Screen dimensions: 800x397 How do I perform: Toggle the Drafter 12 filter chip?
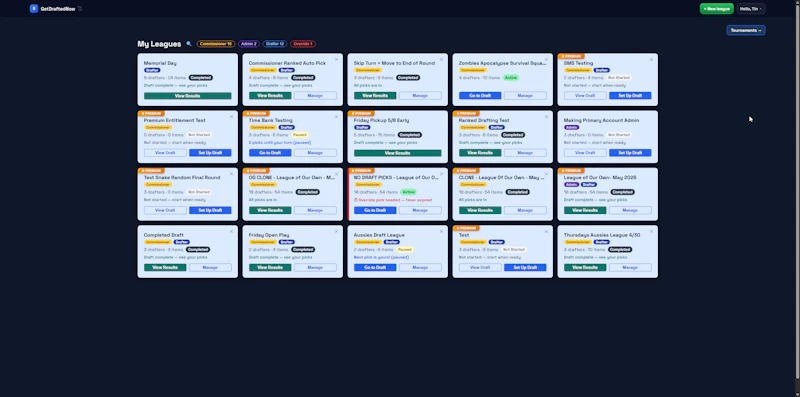click(x=274, y=44)
